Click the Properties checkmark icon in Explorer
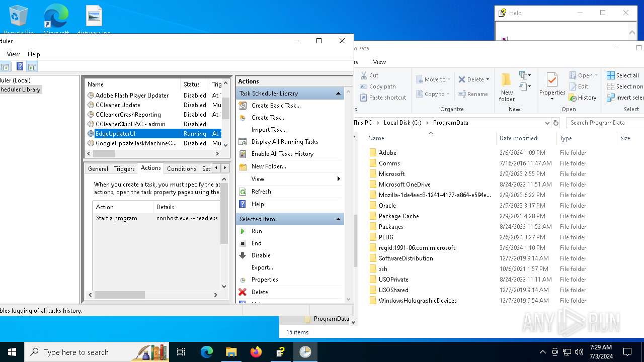Image resolution: width=644 pixels, height=362 pixels. click(552, 80)
